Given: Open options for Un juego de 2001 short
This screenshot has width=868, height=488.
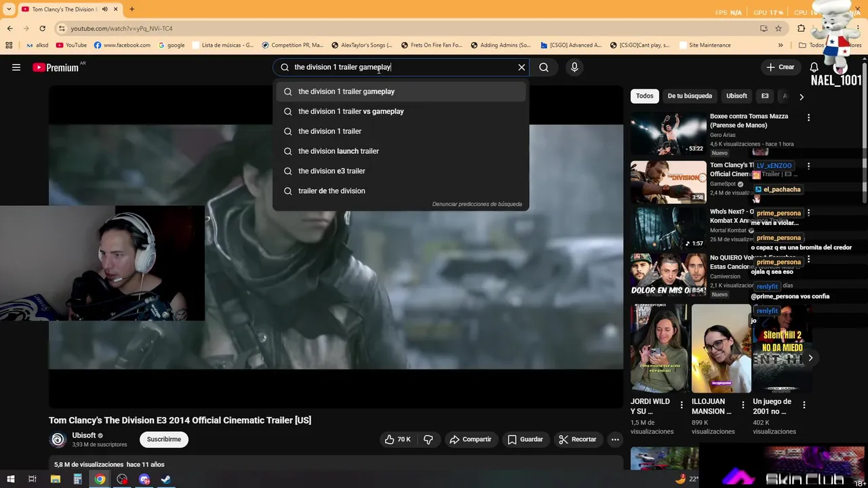Looking at the screenshot, I should [804, 405].
